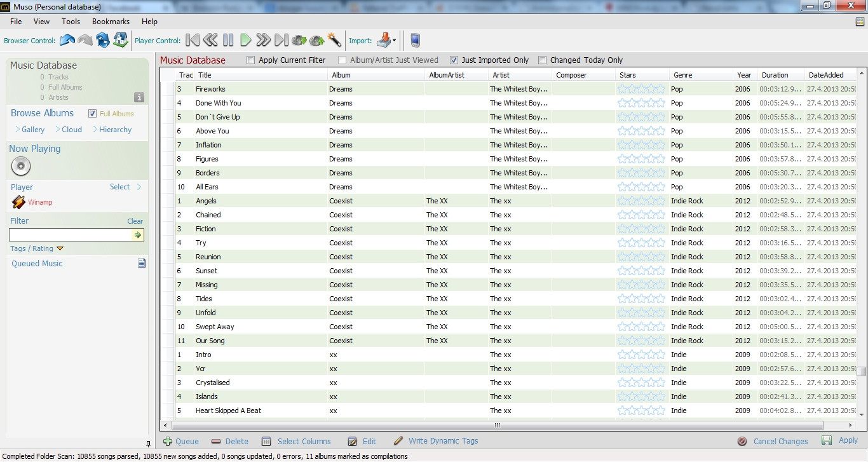Viewport: 868px width, 462px height.
Task: Click the Winamp player icon
Action: click(x=18, y=202)
